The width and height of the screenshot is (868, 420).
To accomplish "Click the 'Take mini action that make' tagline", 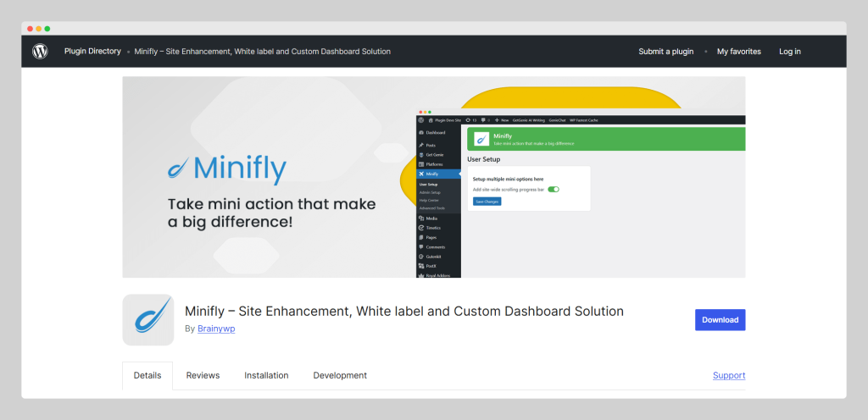I will [x=272, y=204].
